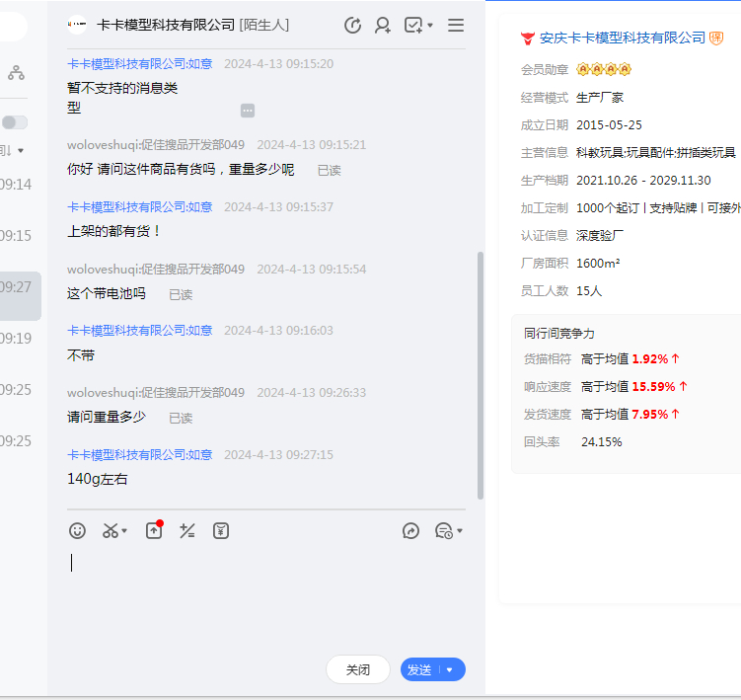Screen dimensions: 741x700
Task: Click the forward arrow icon above input box
Action: click(x=410, y=531)
